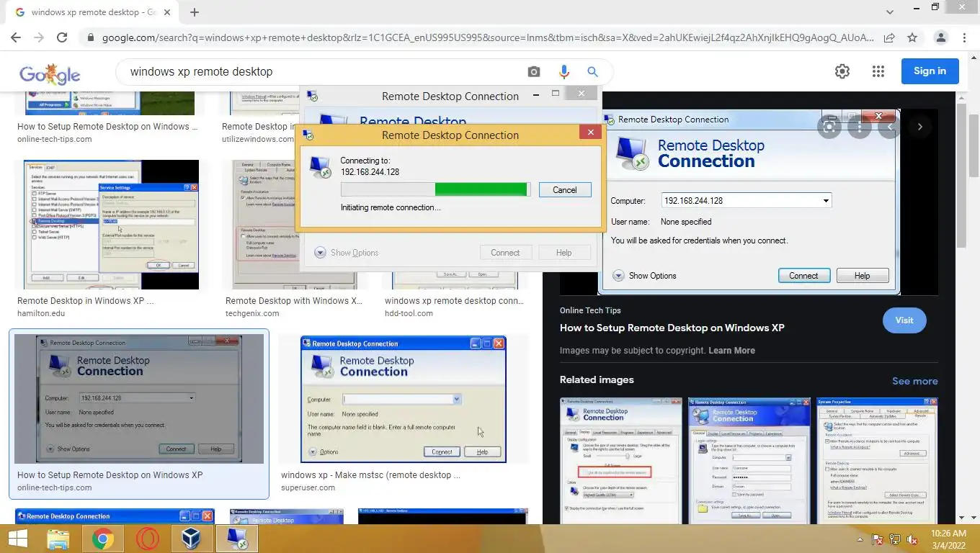Go back to the previous page
Image resolution: width=980 pixels, height=553 pixels.
[x=16, y=37]
